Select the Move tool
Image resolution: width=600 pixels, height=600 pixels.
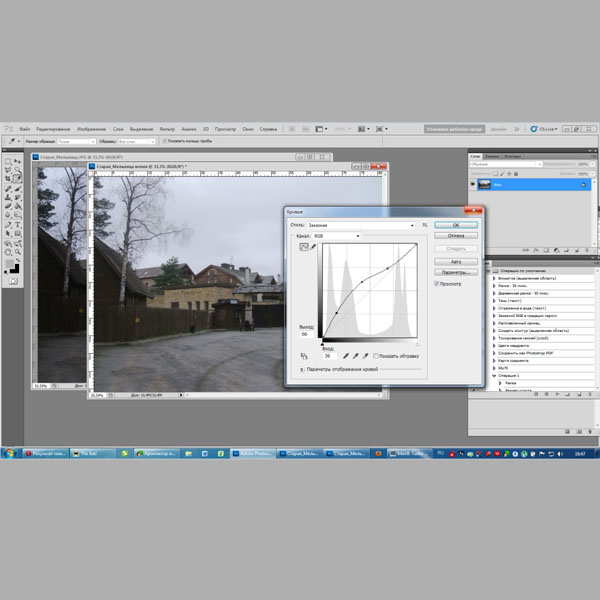pyautogui.click(x=18, y=161)
